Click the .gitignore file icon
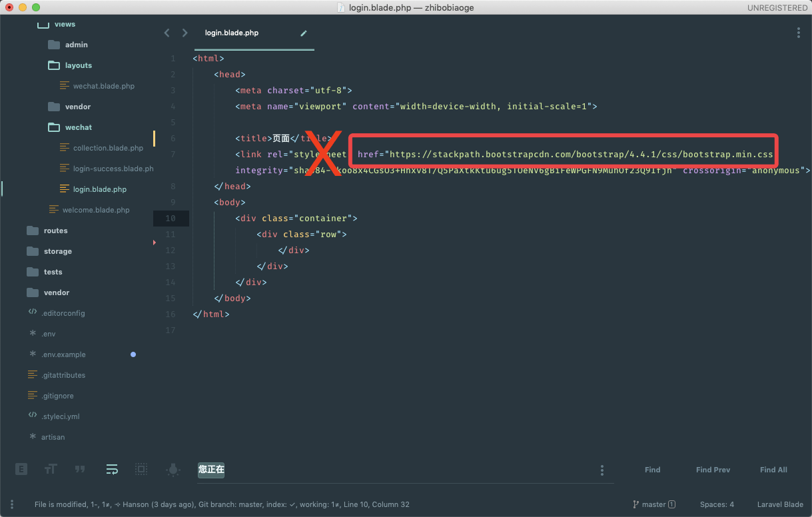Viewport: 812px width, 517px height. [x=33, y=396]
